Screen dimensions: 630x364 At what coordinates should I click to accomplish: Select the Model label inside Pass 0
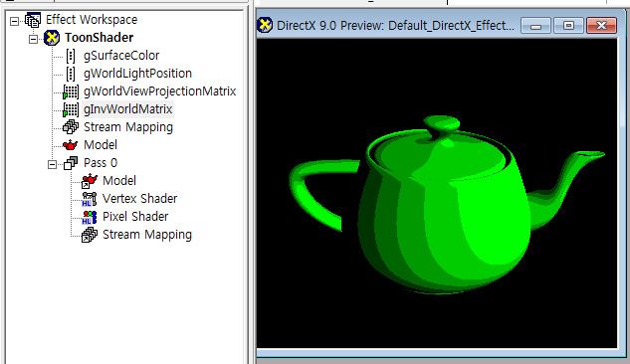(119, 181)
